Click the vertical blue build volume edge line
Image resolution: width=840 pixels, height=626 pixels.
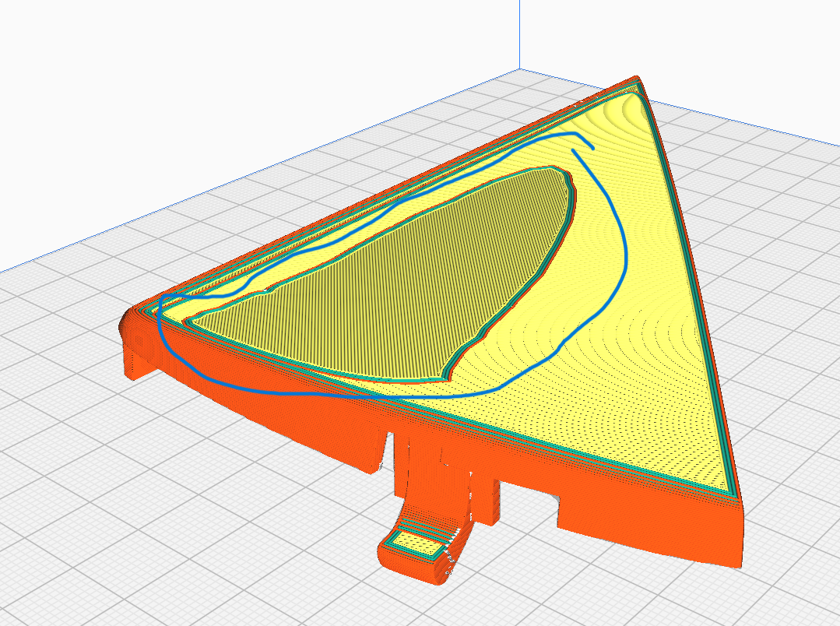[519, 34]
